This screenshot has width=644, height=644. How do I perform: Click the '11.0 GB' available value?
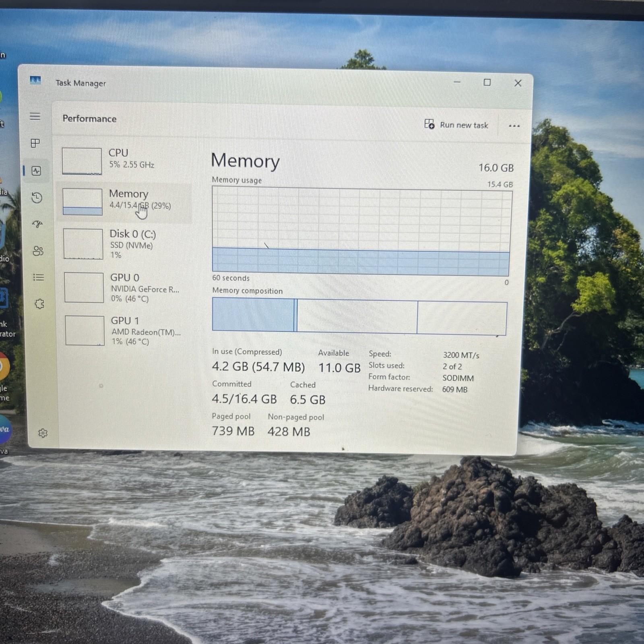[x=339, y=367]
